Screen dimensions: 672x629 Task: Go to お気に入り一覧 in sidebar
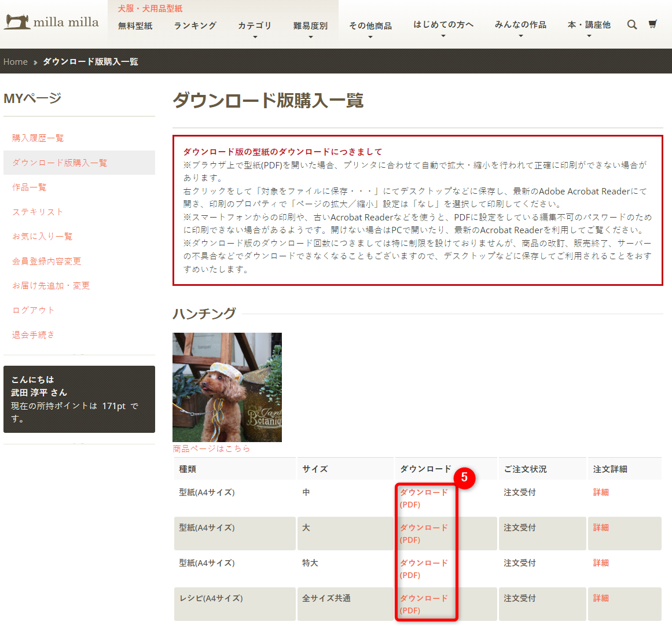[42, 236]
